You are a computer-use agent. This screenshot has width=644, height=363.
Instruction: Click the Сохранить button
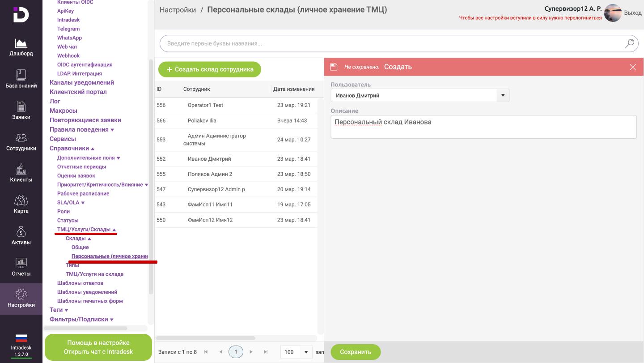[x=356, y=352]
